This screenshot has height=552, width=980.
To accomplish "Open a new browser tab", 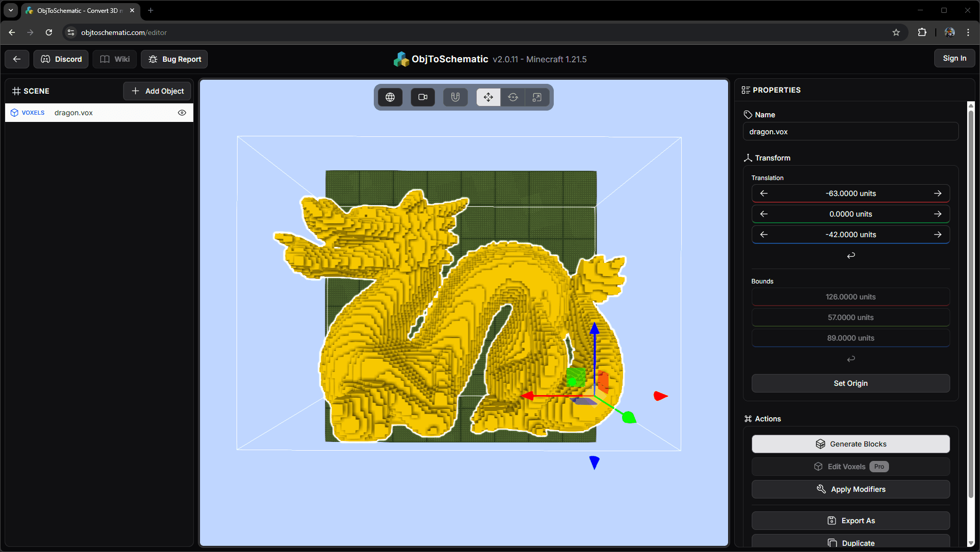I will (151, 10).
